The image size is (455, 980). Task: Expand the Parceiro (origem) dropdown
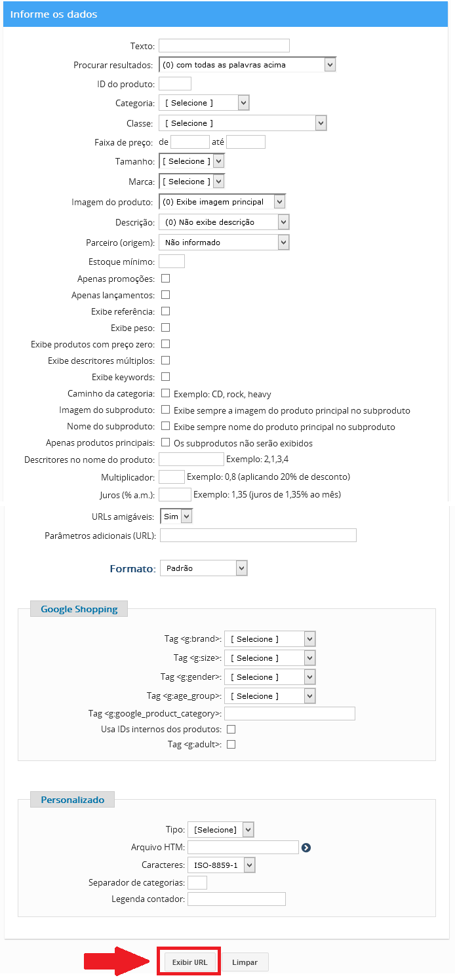click(224, 243)
